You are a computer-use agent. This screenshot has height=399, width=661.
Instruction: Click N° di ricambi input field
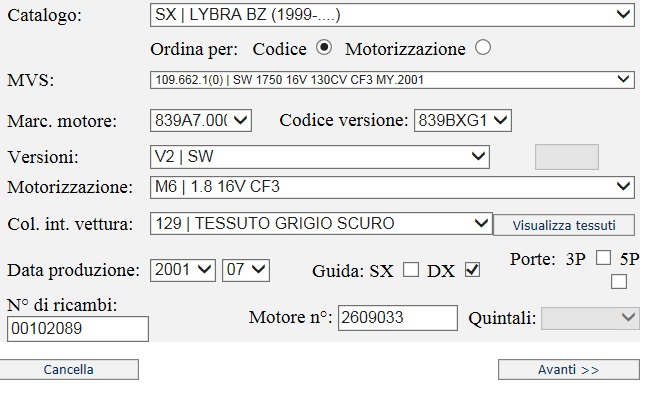78,329
